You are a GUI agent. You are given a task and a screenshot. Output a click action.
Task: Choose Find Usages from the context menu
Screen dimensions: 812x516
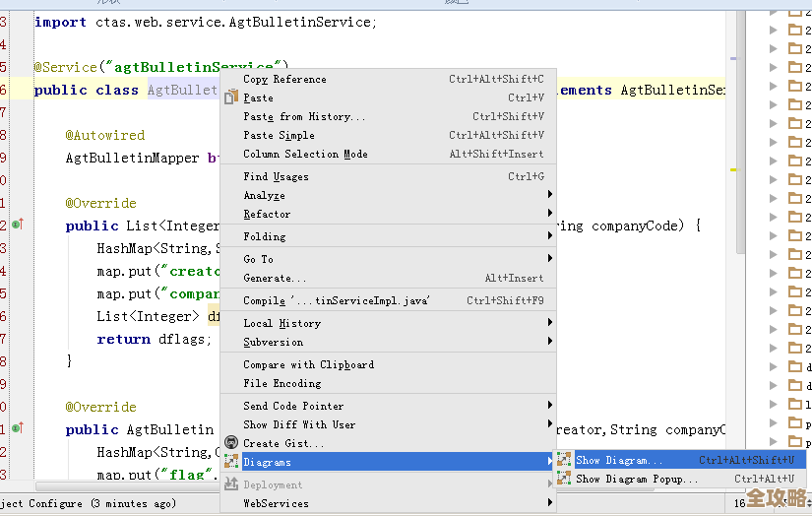276,176
